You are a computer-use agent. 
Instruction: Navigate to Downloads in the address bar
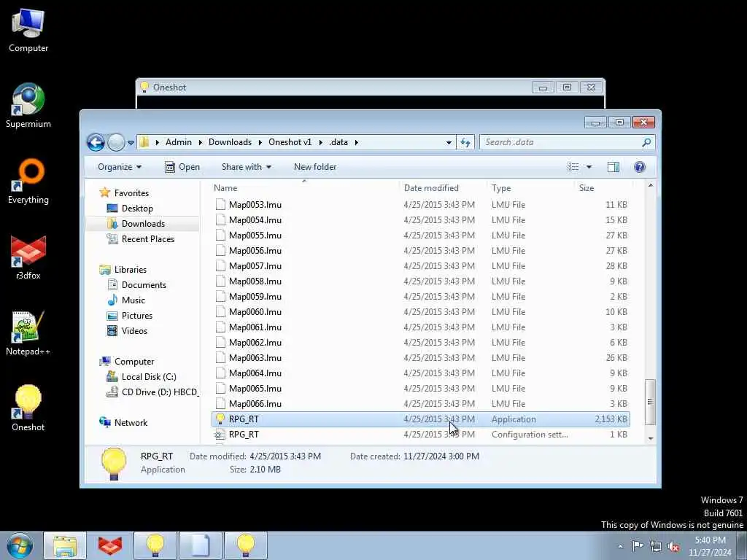click(x=230, y=142)
